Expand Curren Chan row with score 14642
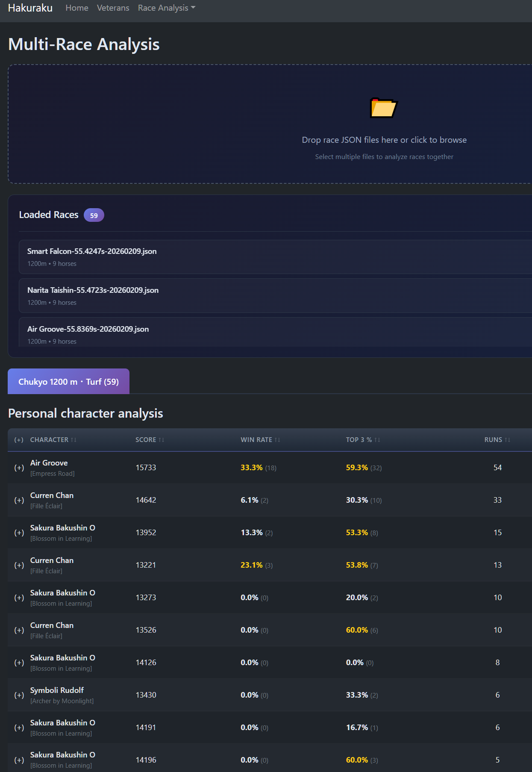 (x=19, y=500)
